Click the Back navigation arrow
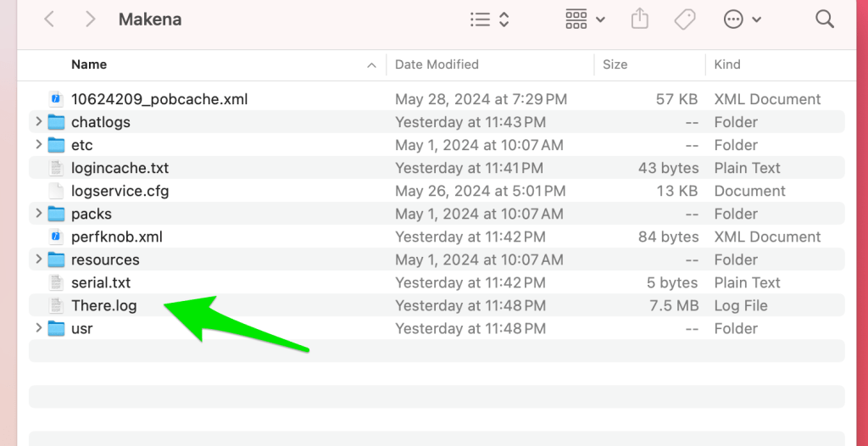868x446 pixels. (x=49, y=20)
